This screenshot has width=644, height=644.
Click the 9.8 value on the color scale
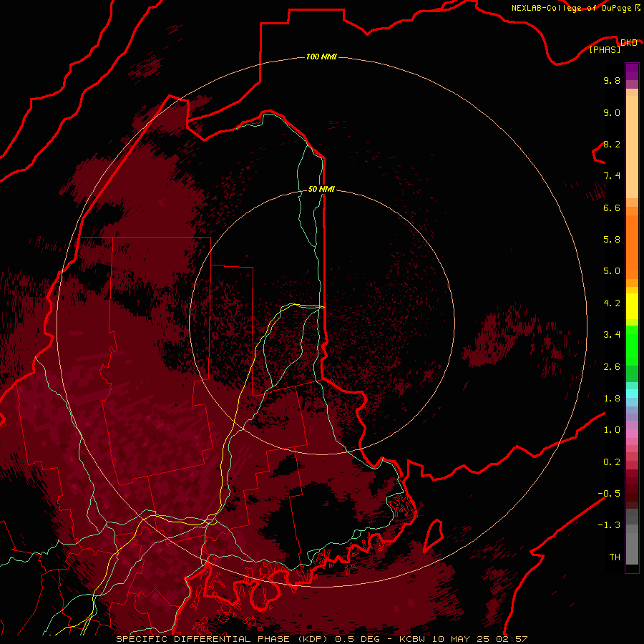pos(612,80)
